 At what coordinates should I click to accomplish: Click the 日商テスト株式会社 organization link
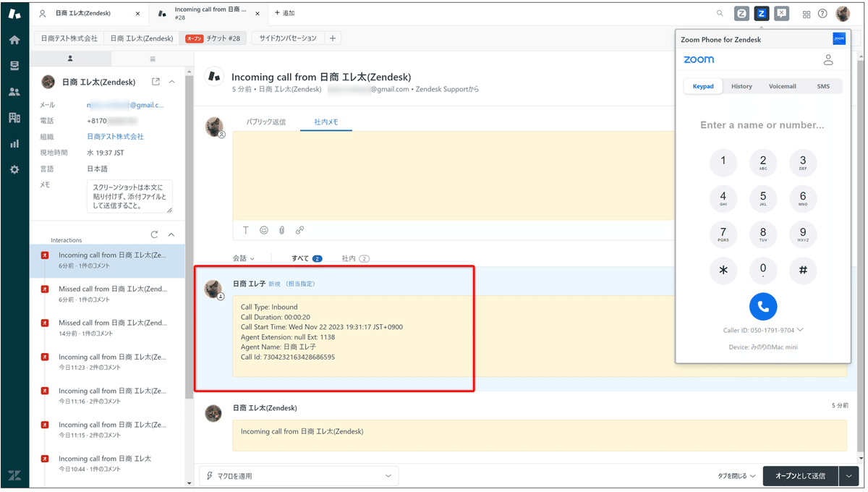point(115,137)
